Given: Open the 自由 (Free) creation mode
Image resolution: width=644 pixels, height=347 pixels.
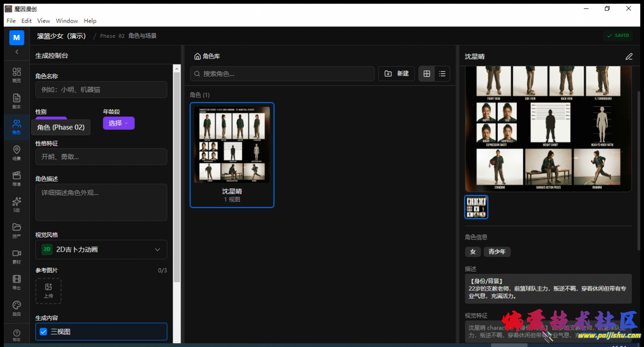Looking at the screenshot, I should pos(16,307).
